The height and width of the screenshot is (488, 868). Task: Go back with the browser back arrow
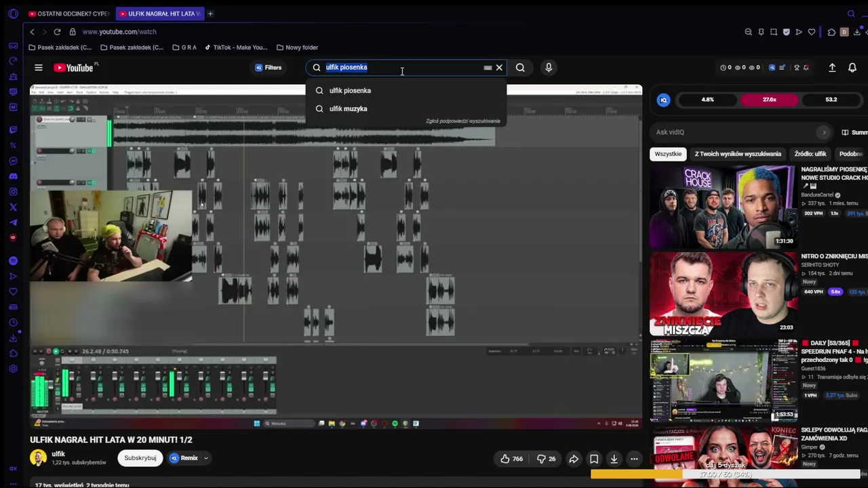(32, 32)
